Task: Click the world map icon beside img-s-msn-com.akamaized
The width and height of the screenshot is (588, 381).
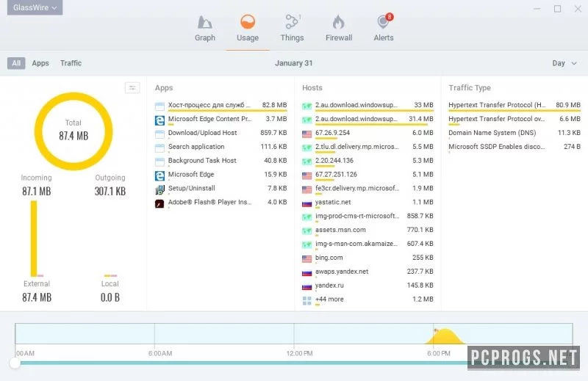Action: (x=306, y=245)
